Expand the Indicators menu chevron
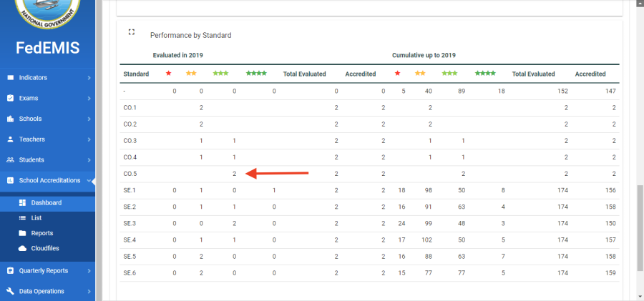644x301 pixels. click(x=89, y=77)
